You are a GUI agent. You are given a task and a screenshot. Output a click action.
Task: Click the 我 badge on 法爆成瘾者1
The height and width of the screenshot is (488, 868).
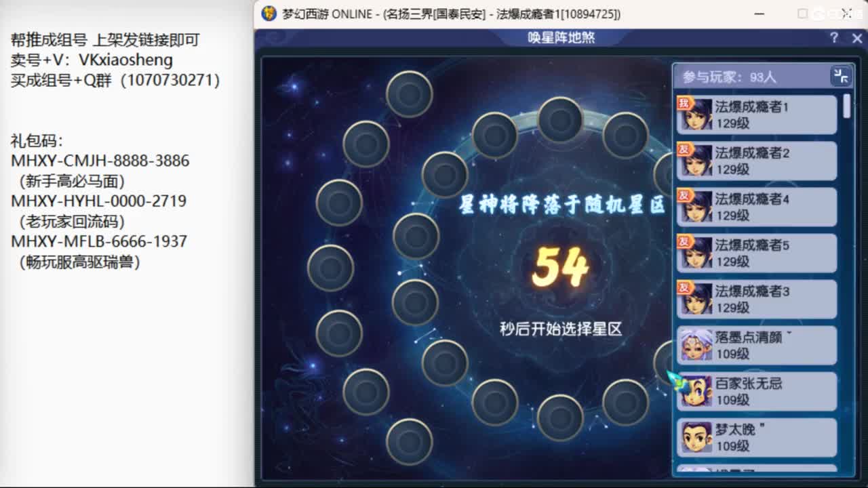pos(684,103)
